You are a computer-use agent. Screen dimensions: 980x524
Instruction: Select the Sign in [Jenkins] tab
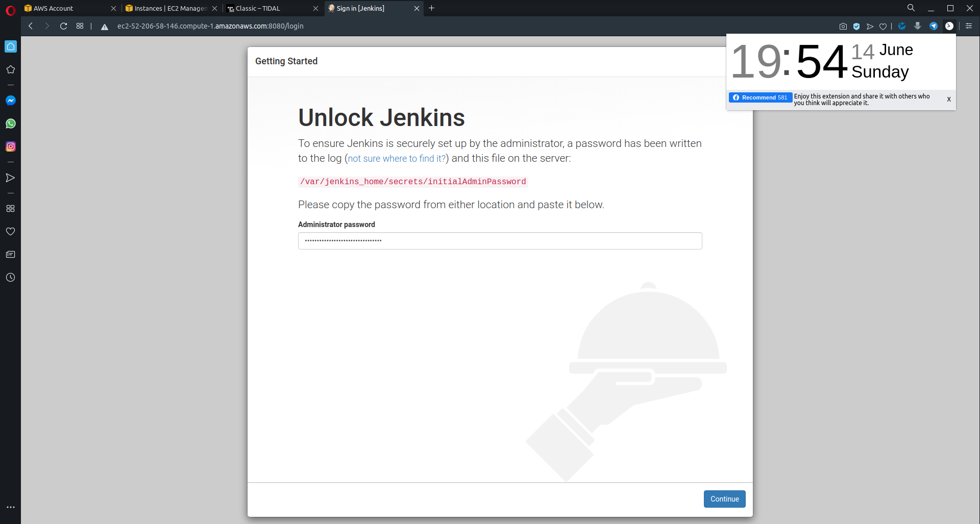[373, 9]
